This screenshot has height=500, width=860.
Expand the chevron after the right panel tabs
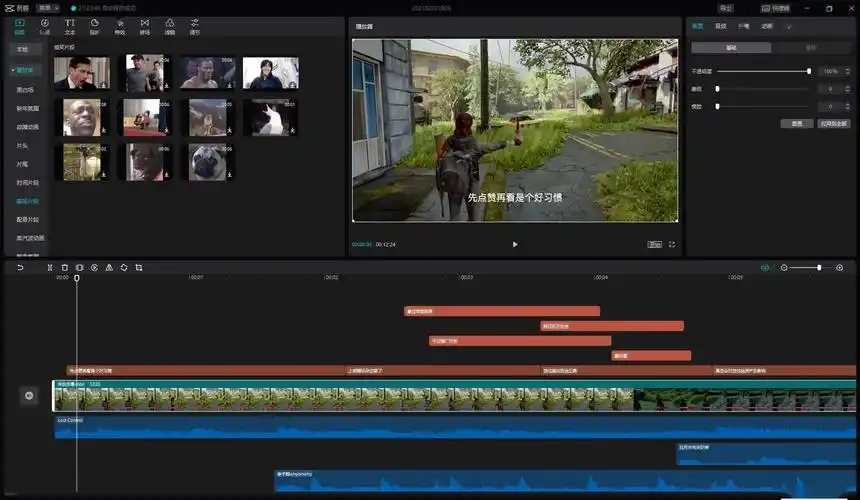click(789, 27)
